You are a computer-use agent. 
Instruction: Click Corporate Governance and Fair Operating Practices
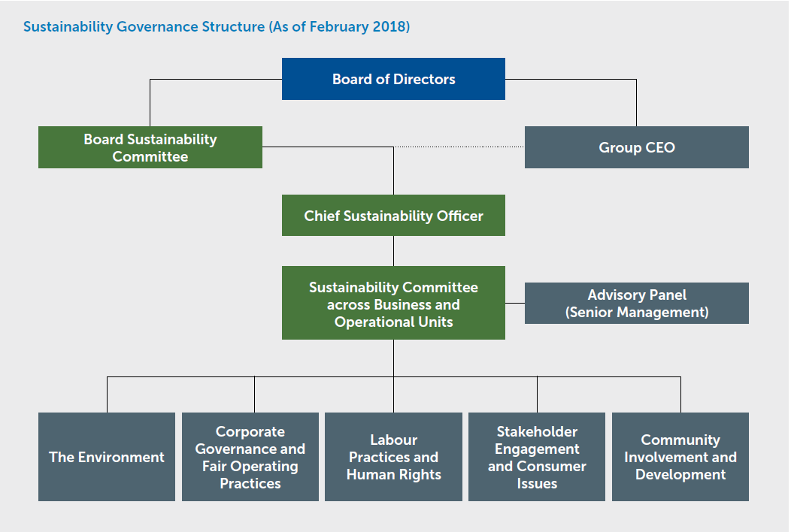pyautogui.click(x=250, y=457)
